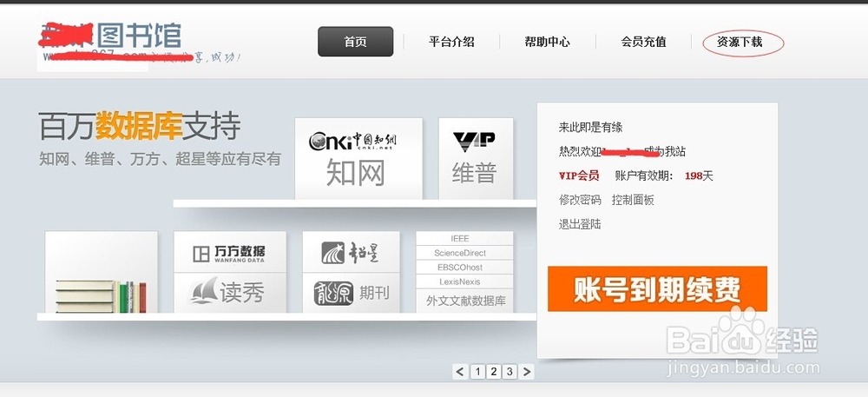Open the VIP 维普 database tile
Screen dimensions: 868x397
click(476, 158)
